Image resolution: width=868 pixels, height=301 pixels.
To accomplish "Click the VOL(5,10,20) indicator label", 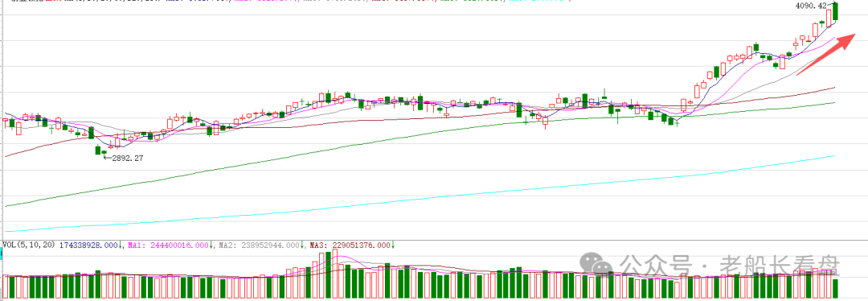I will click(x=30, y=245).
